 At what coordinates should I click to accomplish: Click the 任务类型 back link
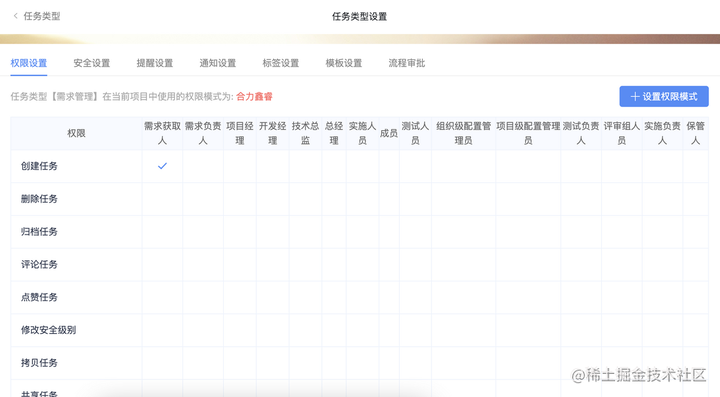42,16
